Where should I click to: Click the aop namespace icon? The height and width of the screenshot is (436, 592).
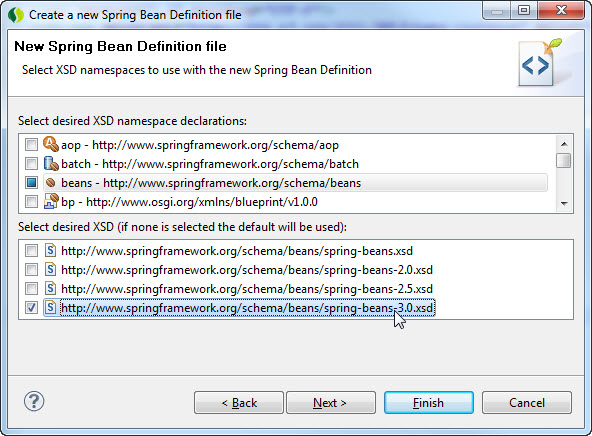[51, 144]
